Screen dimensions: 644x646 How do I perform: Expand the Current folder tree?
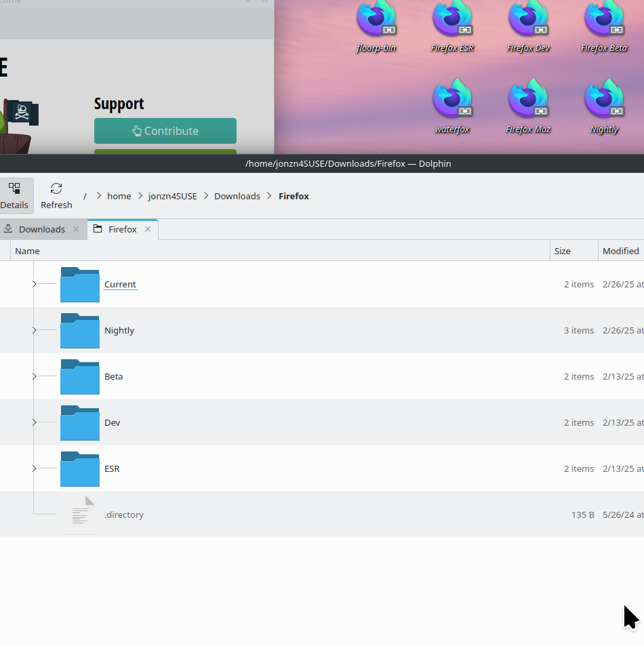(34, 284)
